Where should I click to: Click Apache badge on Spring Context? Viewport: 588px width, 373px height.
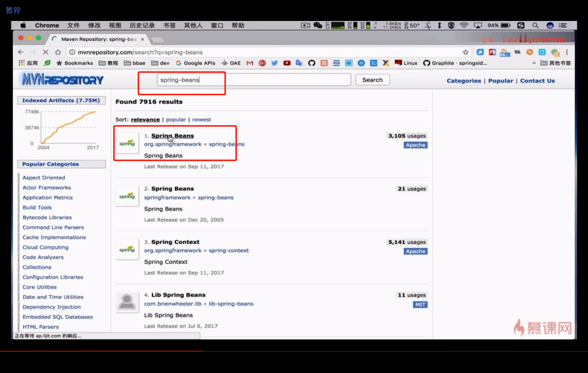(415, 251)
